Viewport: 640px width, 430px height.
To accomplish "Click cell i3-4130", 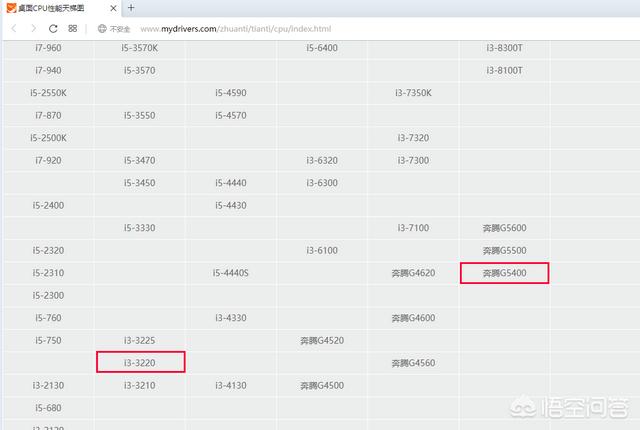I will tap(231, 385).
